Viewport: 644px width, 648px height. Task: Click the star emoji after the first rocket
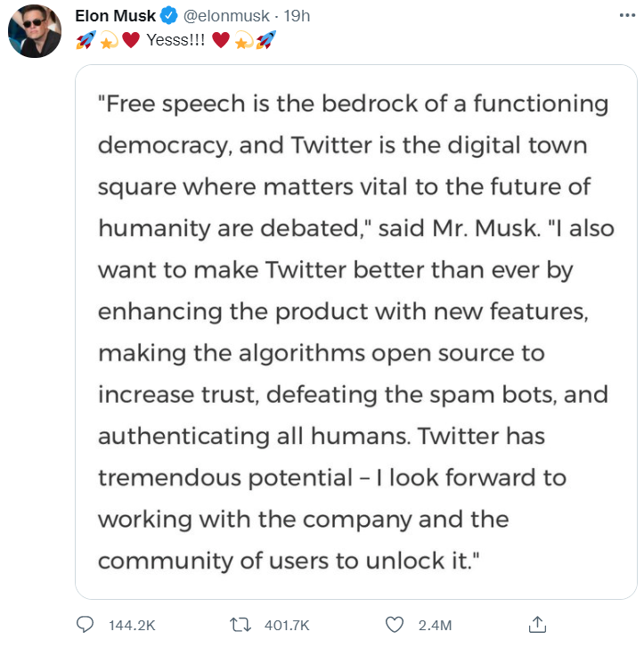(109, 40)
